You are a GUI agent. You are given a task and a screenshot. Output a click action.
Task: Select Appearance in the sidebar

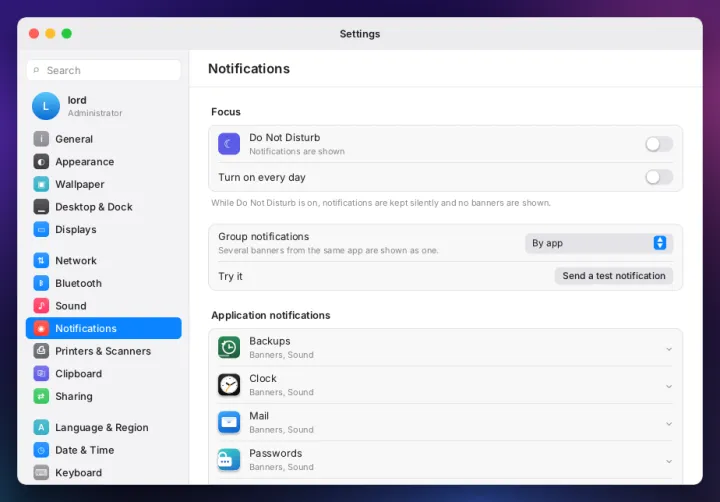tap(104, 162)
